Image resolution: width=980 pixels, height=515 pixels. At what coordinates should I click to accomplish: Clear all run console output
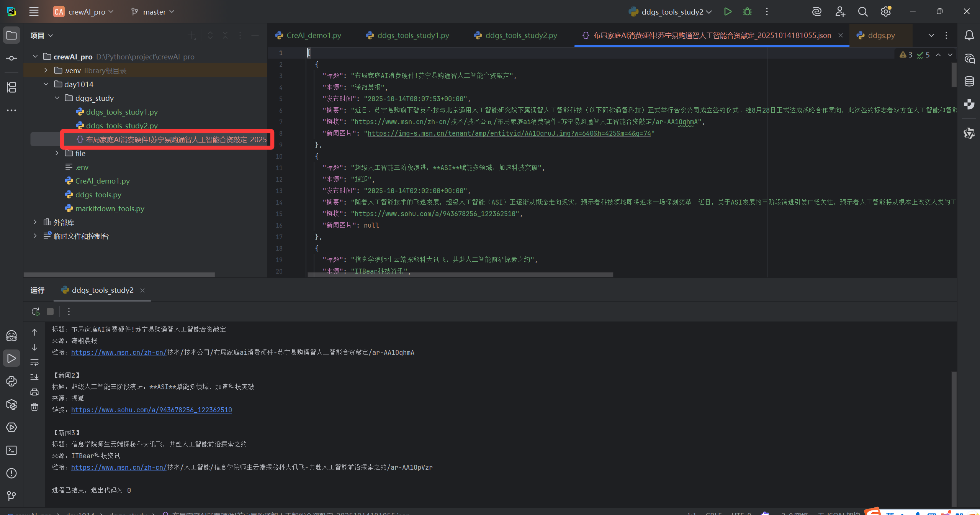click(34, 407)
